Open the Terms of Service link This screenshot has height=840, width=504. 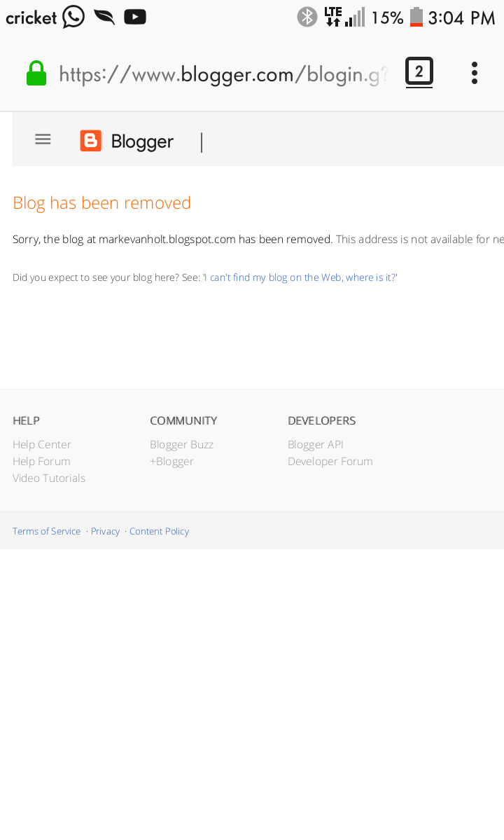[46, 531]
